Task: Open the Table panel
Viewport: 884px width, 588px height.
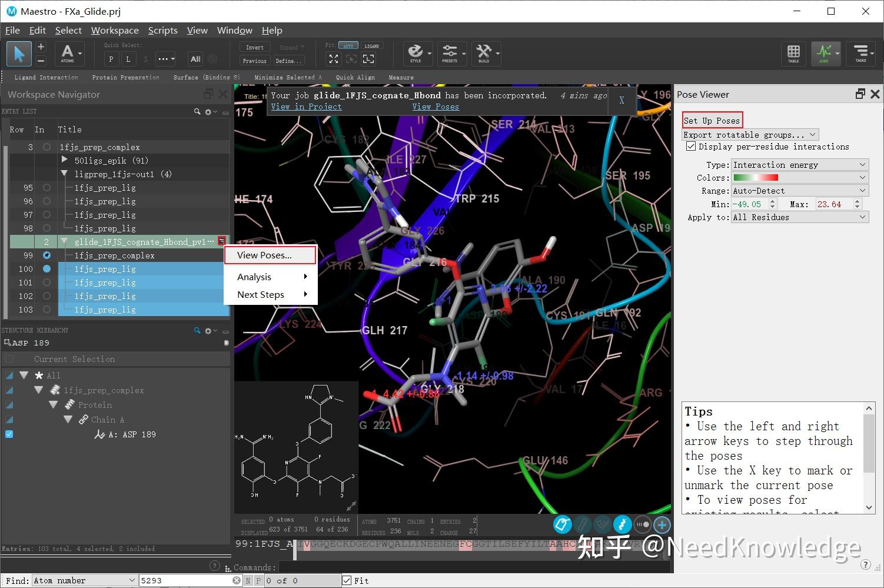Action: click(x=793, y=54)
